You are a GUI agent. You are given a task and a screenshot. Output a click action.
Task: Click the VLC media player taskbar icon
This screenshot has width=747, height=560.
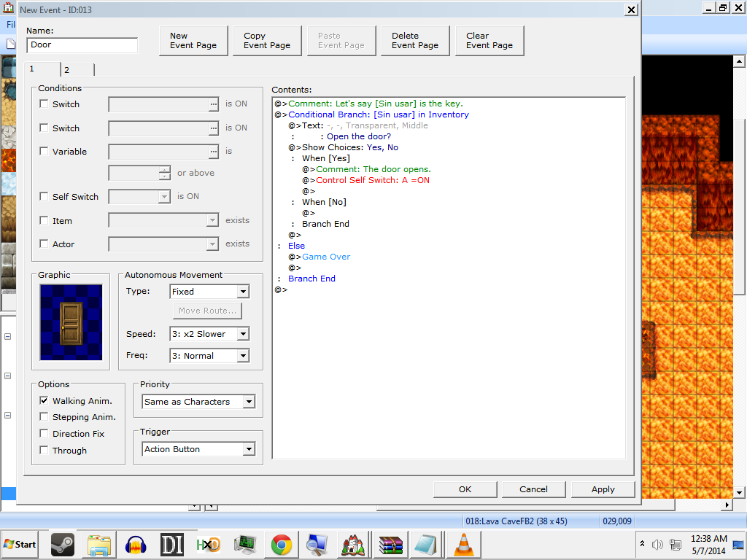(462, 544)
